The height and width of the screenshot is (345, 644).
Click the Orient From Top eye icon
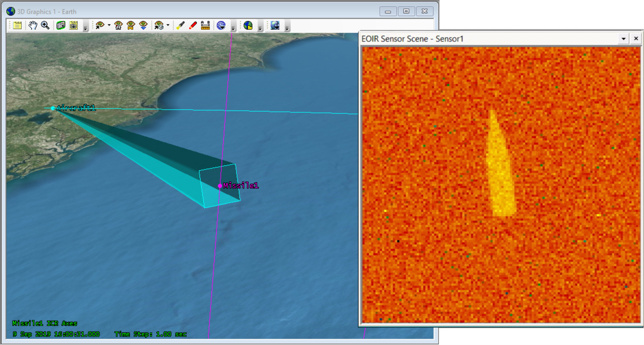pyautogui.click(x=143, y=25)
